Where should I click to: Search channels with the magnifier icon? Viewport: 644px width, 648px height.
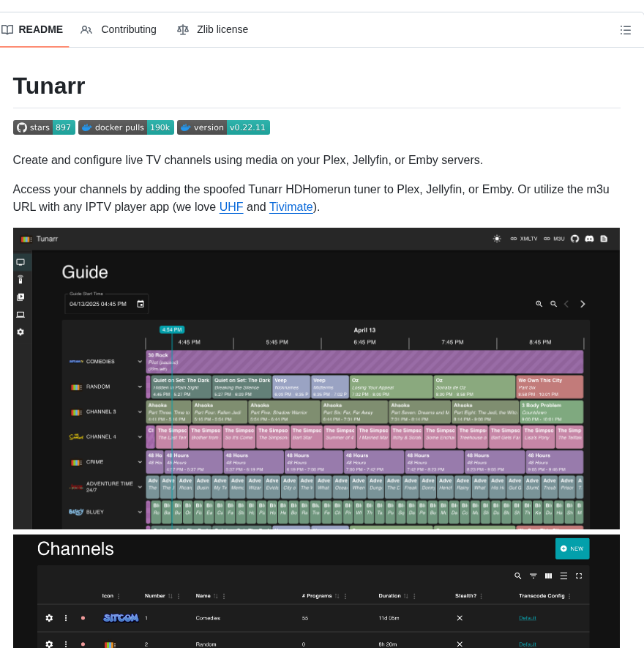[517, 576]
